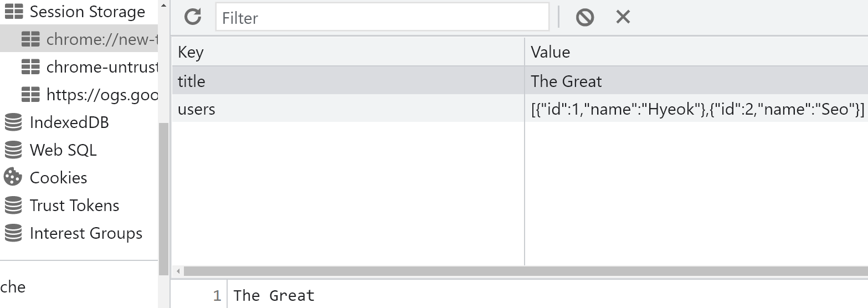This screenshot has height=308, width=868.
Task: Select the users key row
Action: [348, 109]
